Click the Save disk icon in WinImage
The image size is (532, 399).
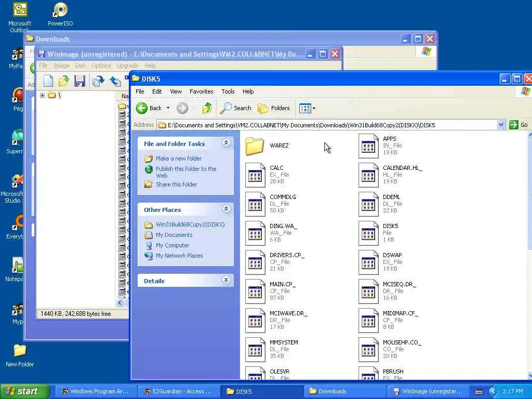(79, 81)
